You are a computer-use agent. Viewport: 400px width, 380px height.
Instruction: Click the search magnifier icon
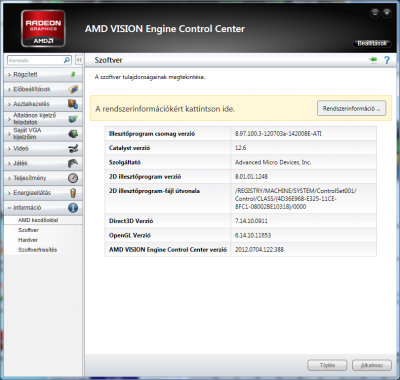[x=67, y=60]
